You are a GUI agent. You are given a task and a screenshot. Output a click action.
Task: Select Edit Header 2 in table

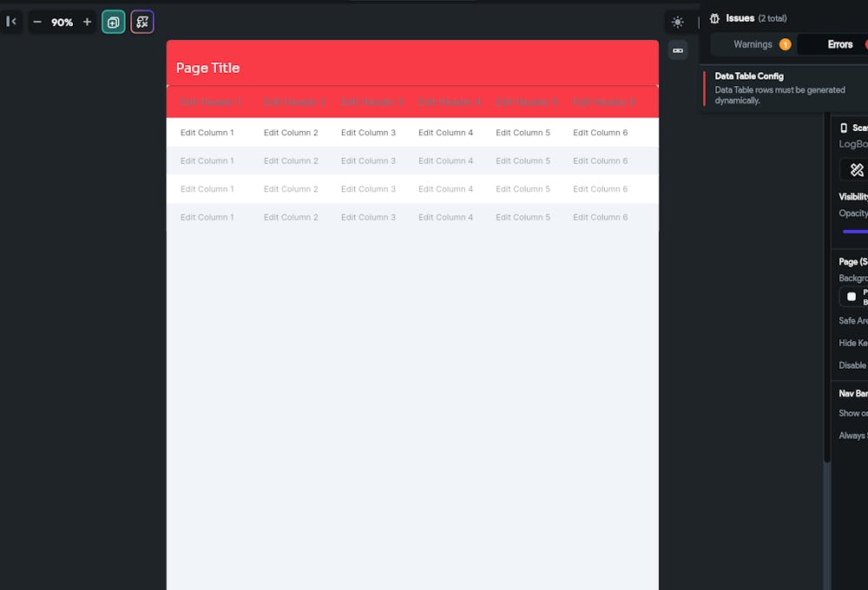(294, 102)
